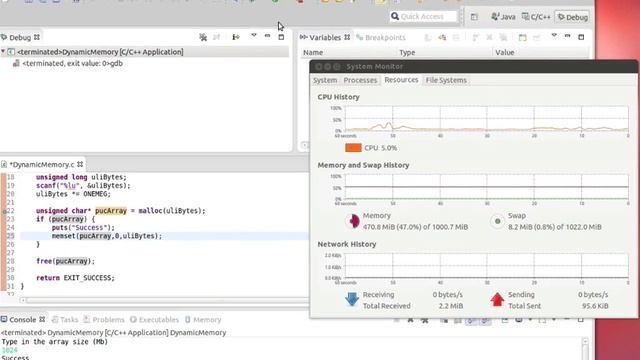
Task: Switch to the Java perspective
Action: pos(503,17)
